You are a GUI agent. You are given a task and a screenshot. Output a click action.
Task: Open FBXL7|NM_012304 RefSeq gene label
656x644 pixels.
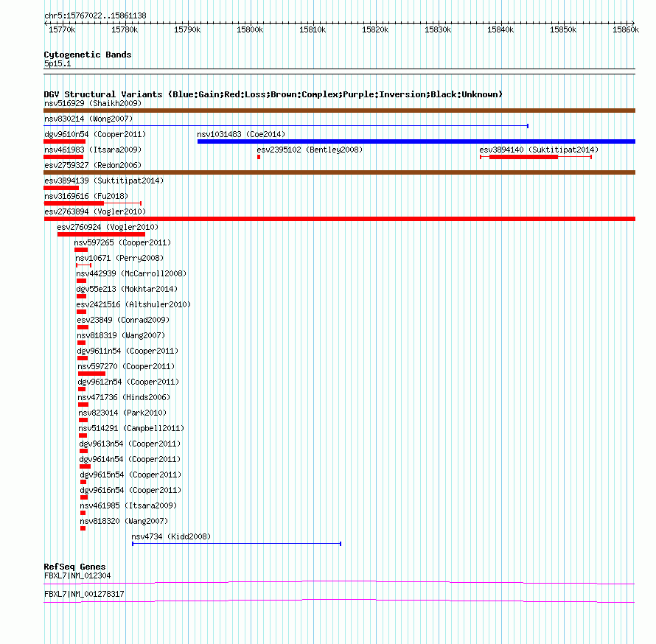click(77, 575)
